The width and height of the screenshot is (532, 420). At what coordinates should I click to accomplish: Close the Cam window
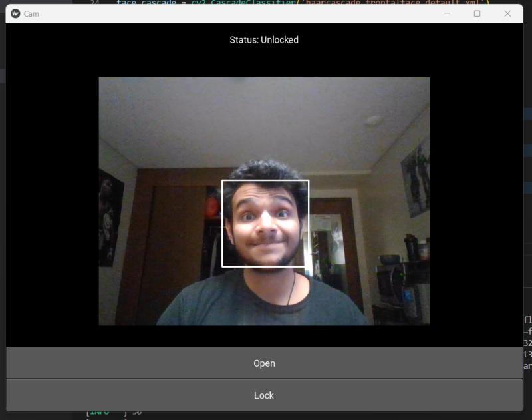[x=507, y=13]
